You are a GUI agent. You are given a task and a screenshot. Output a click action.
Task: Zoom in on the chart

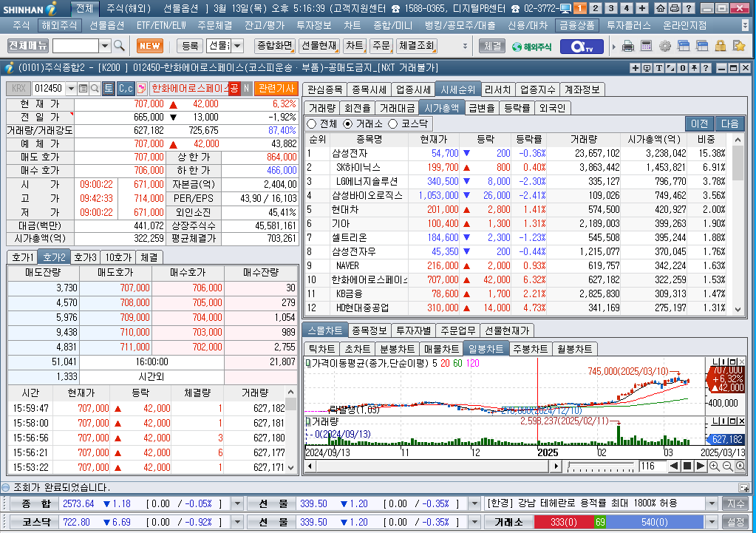click(x=714, y=466)
